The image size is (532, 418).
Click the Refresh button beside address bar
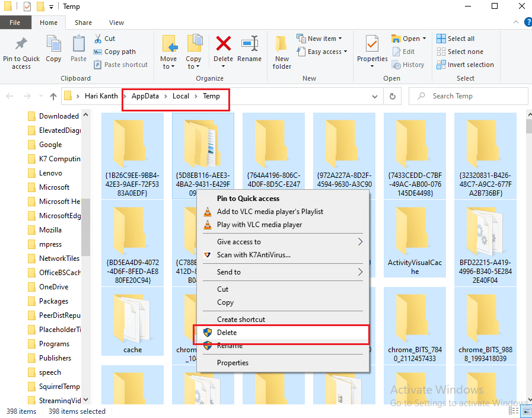393,97
